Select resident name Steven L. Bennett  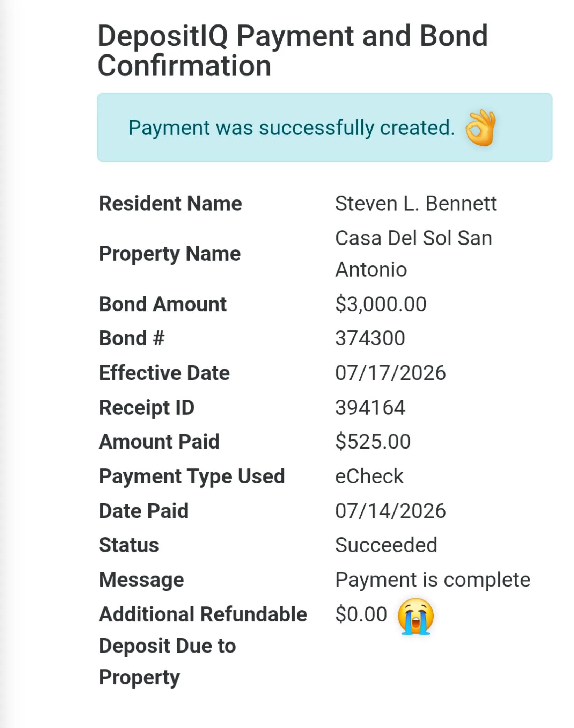(x=416, y=203)
